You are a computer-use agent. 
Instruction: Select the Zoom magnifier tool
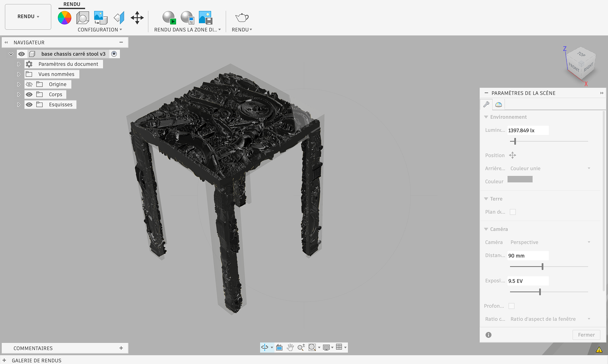click(301, 347)
